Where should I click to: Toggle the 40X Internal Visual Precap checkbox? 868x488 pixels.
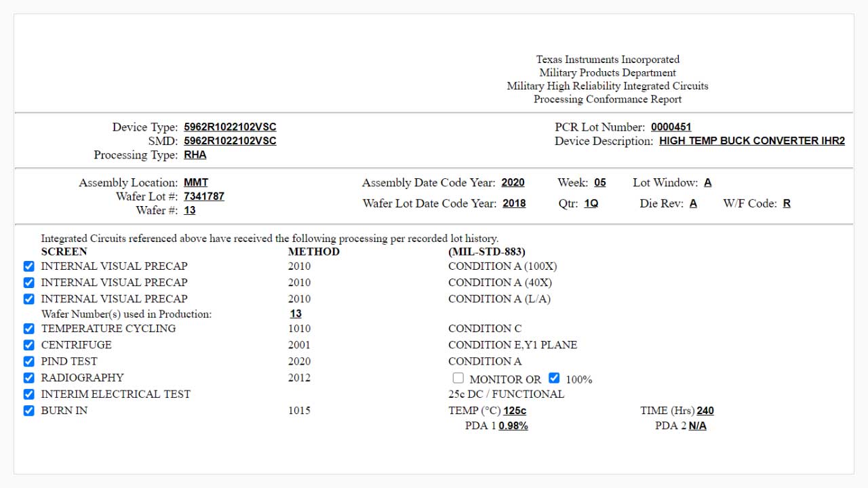click(28, 283)
